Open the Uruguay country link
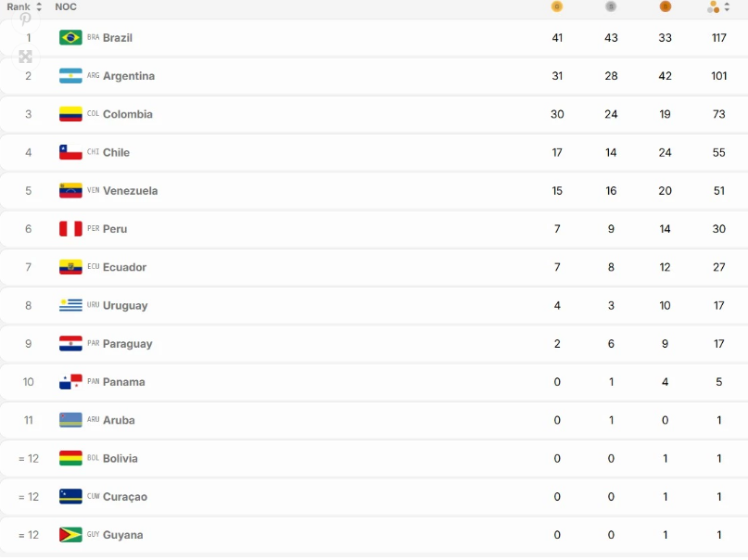Screen dimensions: 748x560 pyautogui.click(x=125, y=305)
